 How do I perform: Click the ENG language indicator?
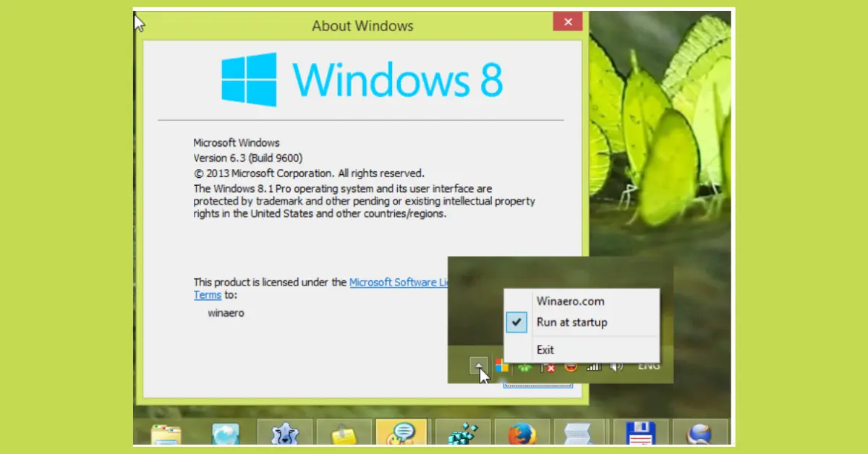648,367
